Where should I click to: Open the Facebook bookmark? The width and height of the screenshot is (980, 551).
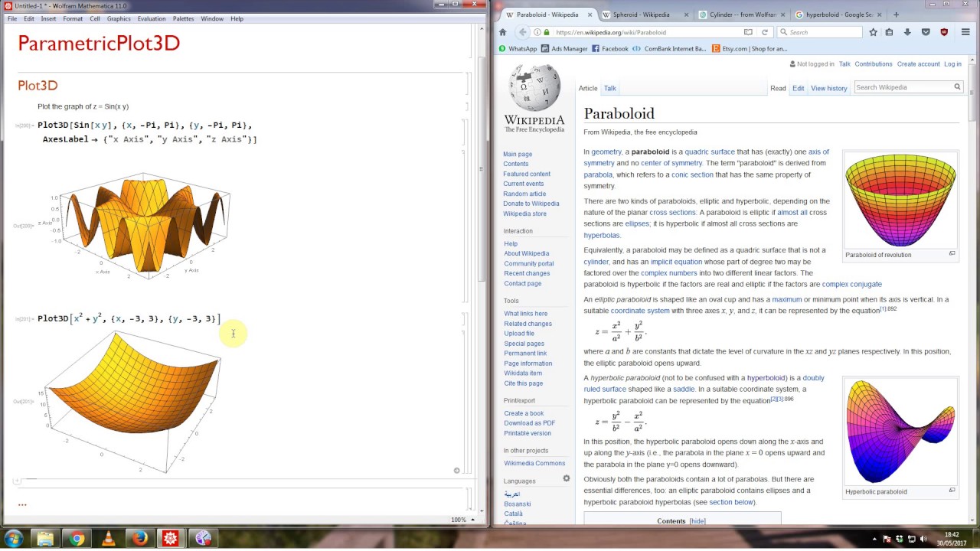point(609,48)
